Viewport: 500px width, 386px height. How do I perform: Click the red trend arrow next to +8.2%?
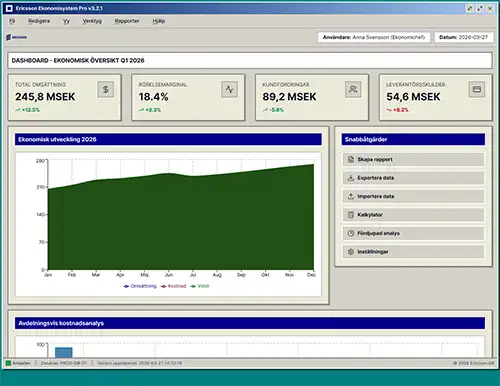point(389,110)
